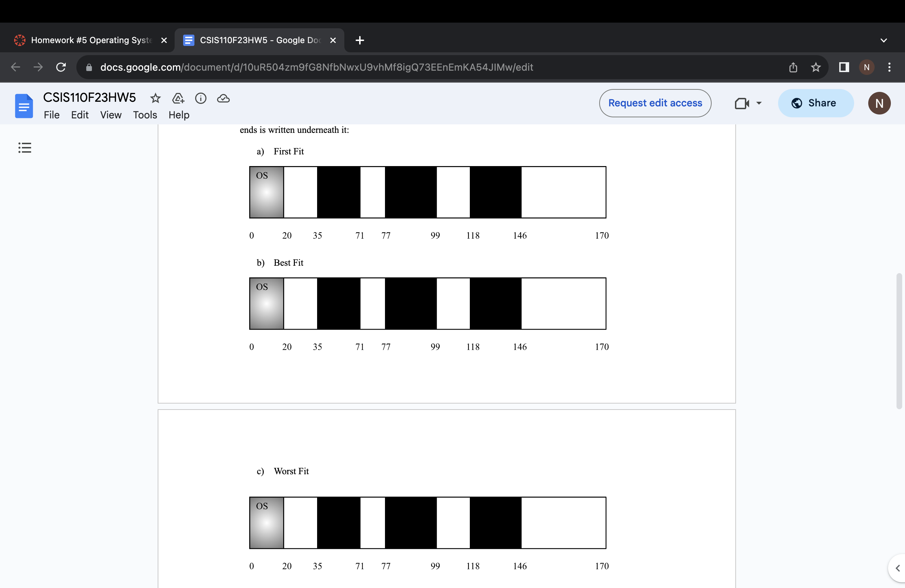The height and width of the screenshot is (588, 905).
Task: Open the document details info icon
Action: 200,99
